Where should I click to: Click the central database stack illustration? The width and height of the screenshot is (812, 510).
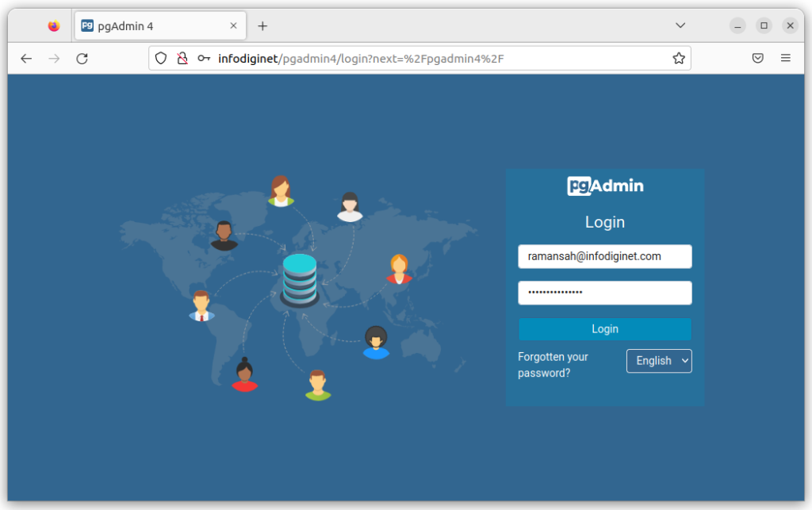tap(299, 280)
